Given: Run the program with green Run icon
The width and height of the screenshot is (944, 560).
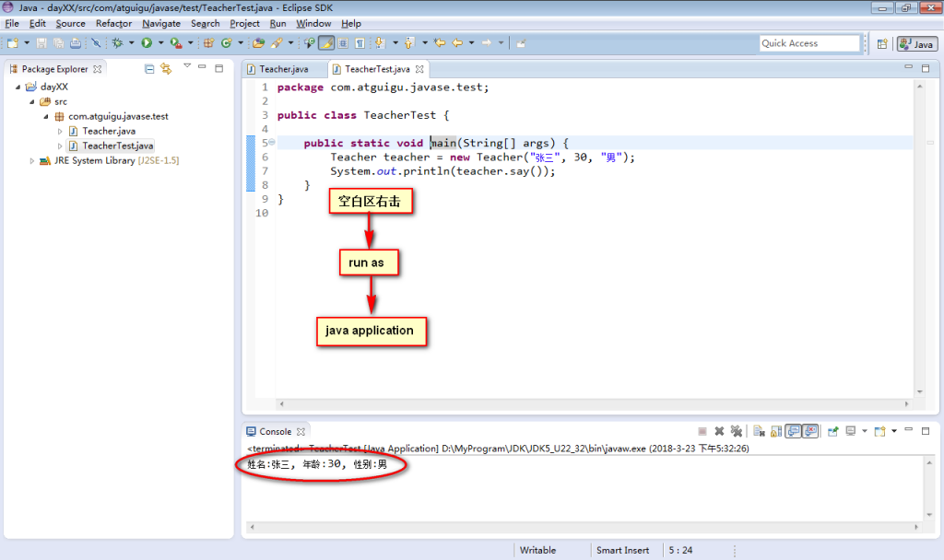Looking at the screenshot, I should point(147,43).
